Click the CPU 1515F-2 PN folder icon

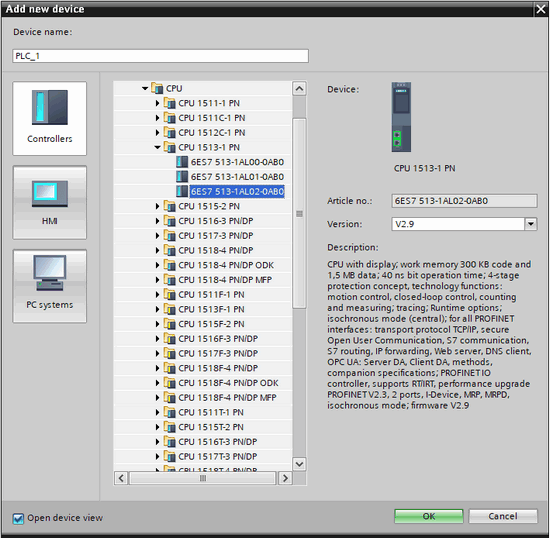coord(170,324)
